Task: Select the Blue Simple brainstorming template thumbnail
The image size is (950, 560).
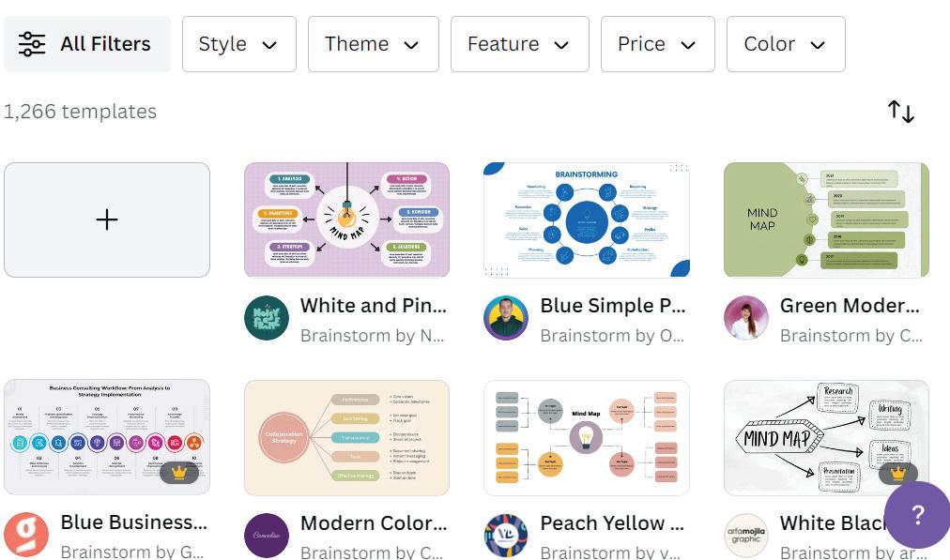Action: 587,219
